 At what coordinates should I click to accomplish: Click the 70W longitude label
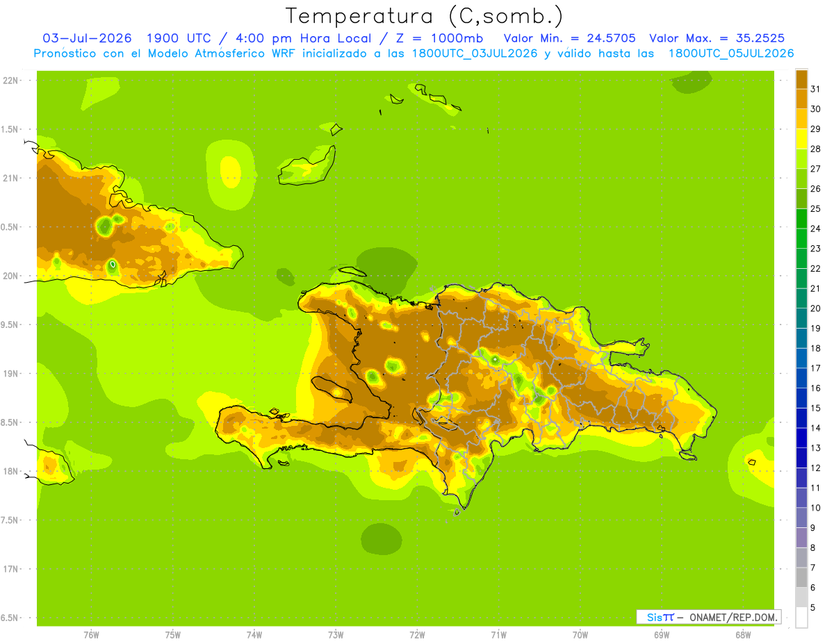click(x=580, y=635)
